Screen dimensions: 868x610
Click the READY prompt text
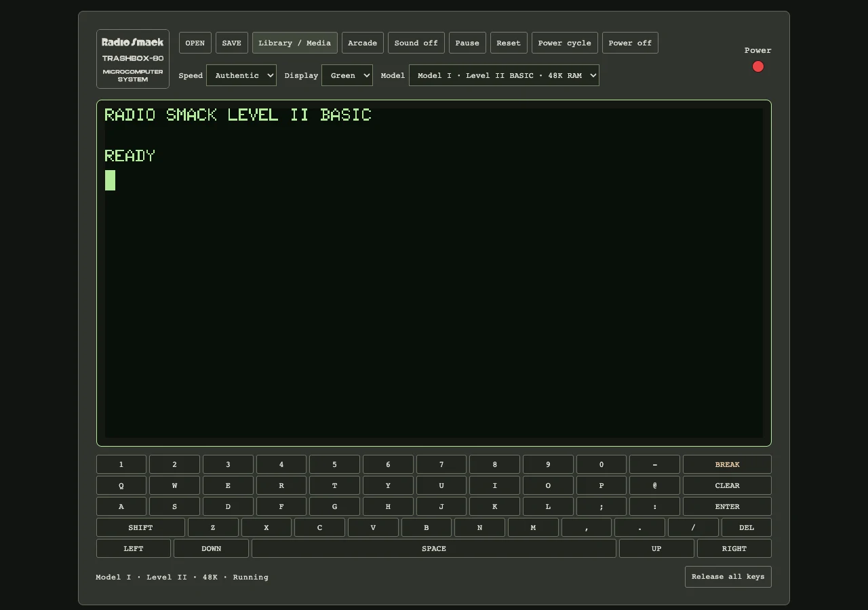click(130, 156)
